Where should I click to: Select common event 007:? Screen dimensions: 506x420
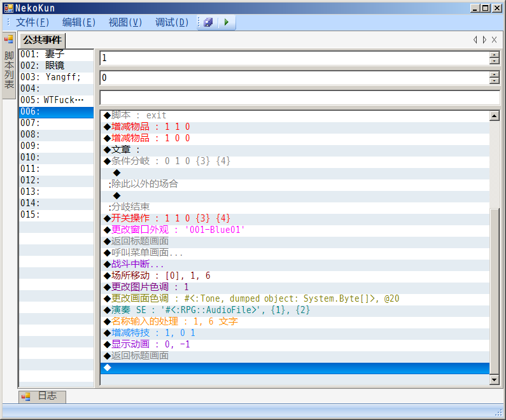click(x=57, y=123)
